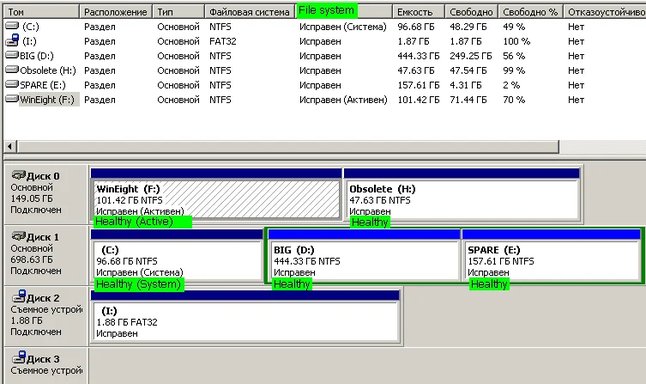Sort by the Свободно % column header
This screenshot has width=646, height=384.
coord(530,12)
